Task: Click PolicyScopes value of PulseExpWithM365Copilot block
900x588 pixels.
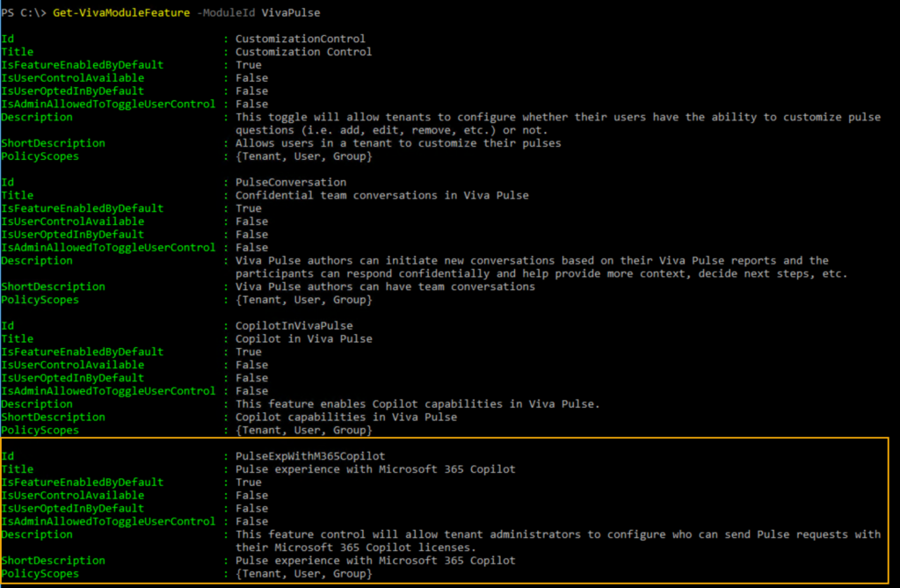Action: coord(303,574)
